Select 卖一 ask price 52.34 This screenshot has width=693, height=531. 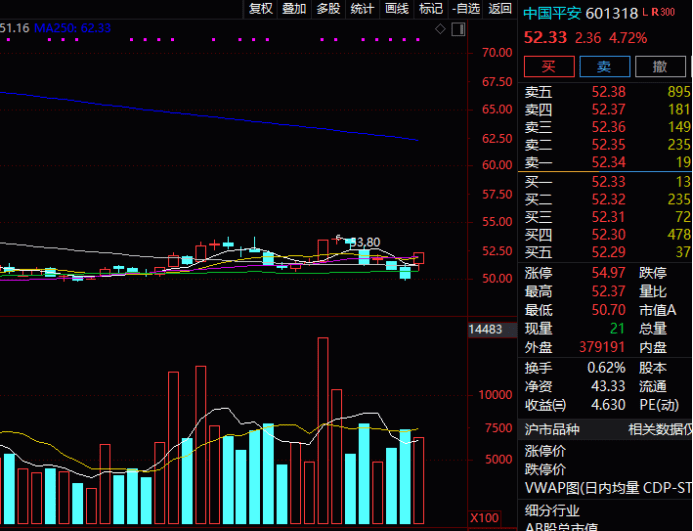609,162
